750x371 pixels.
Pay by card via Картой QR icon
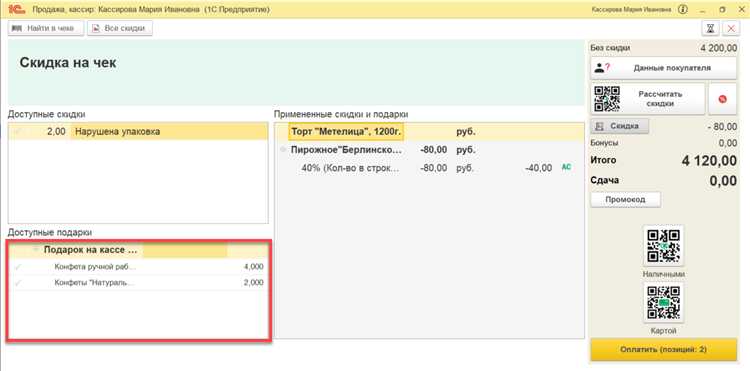tap(663, 303)
